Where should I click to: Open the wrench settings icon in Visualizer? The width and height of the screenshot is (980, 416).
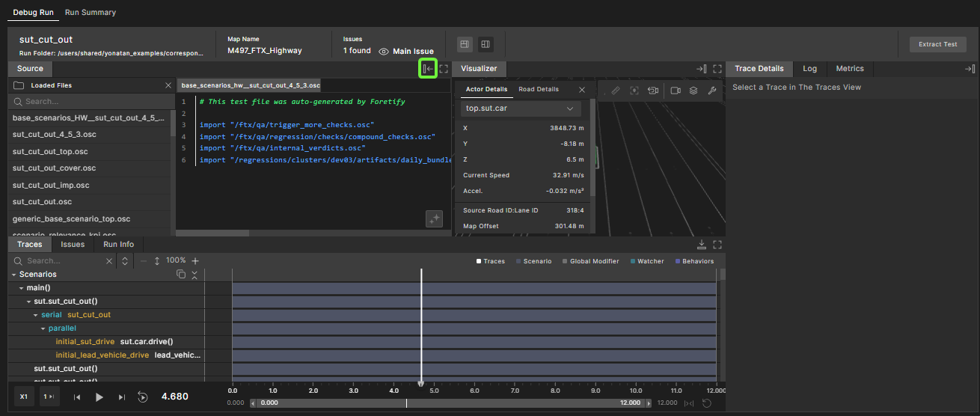pos(712,91)
